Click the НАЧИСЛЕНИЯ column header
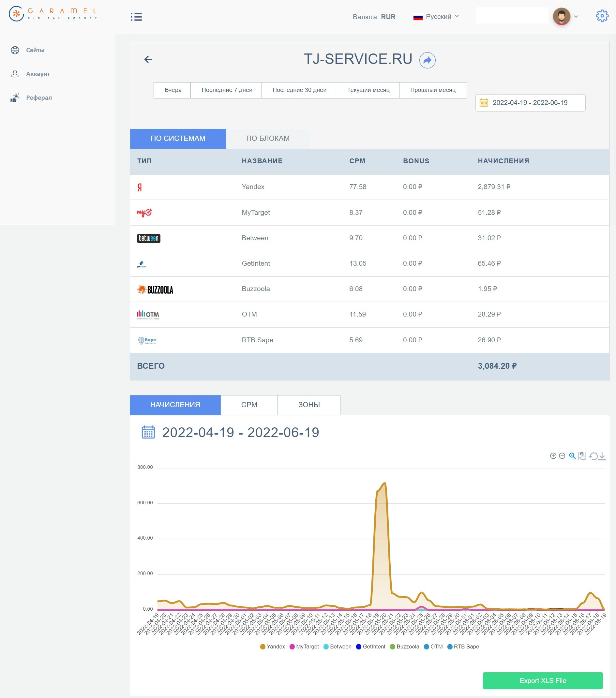Image resolution: width=616 pixels, height=698 pixels. [503, 161]
